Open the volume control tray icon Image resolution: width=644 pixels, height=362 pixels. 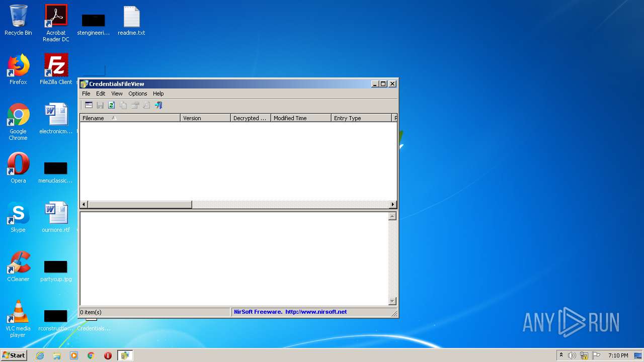(x=572, y=355)
